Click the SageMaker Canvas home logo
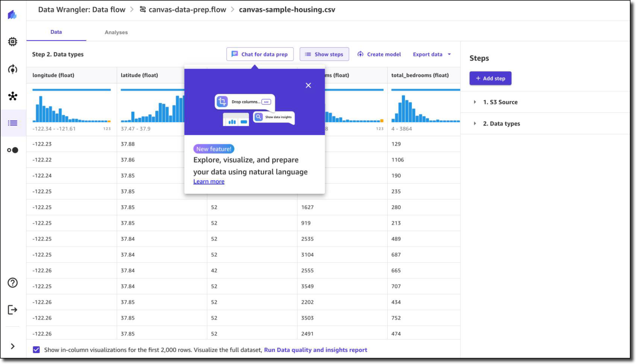 coord(12,14)
